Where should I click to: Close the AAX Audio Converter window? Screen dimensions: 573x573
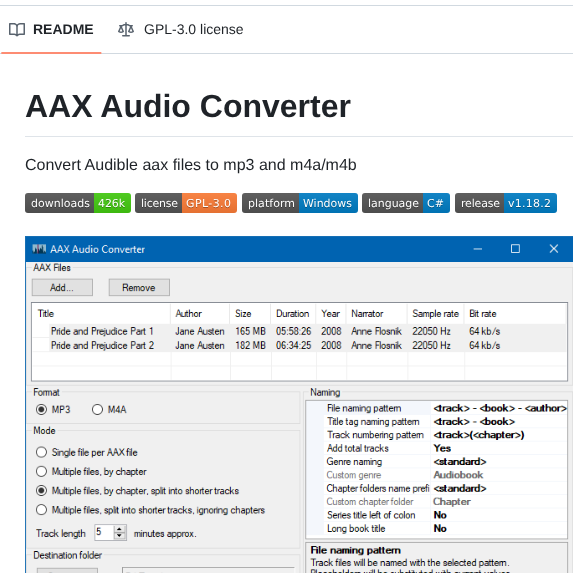point(554,249)
